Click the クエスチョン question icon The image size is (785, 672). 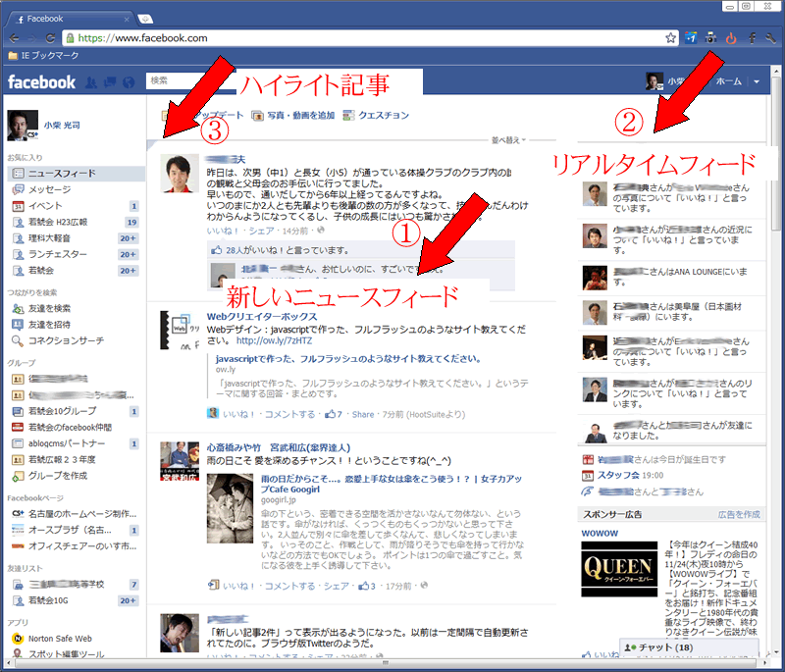[348, 116]
